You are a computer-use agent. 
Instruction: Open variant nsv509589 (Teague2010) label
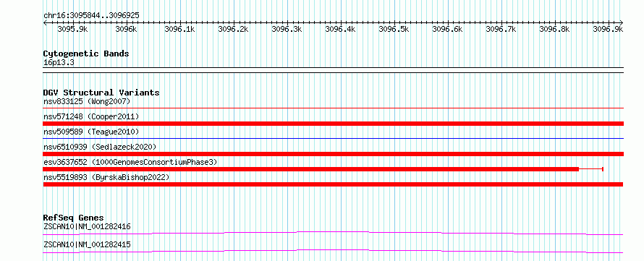coord(91,132)
